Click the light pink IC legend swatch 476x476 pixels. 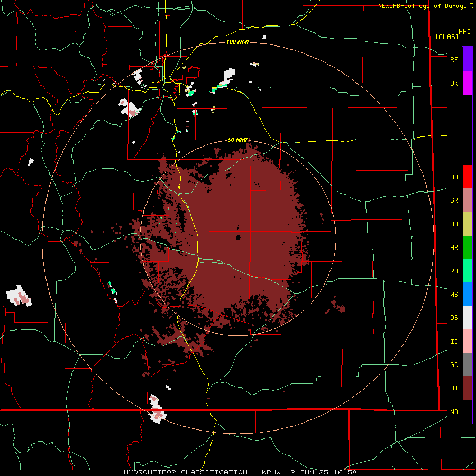tap(467, 341)
